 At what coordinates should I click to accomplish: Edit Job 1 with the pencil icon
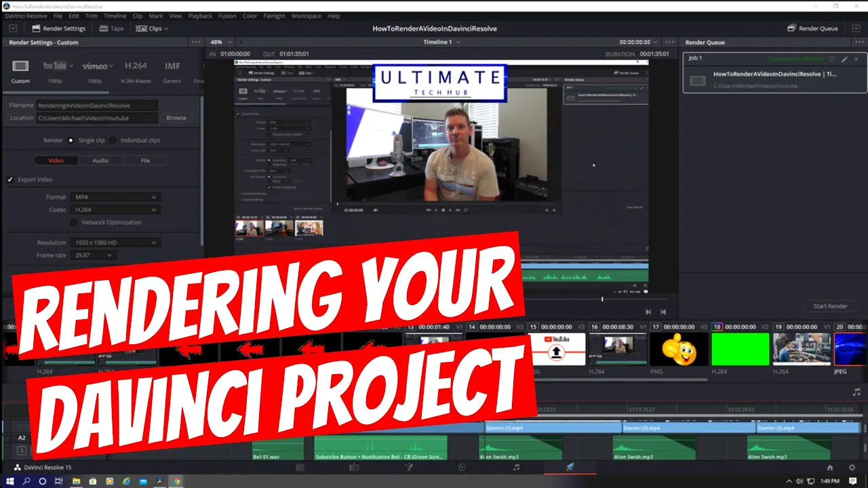tap(844, 59)
